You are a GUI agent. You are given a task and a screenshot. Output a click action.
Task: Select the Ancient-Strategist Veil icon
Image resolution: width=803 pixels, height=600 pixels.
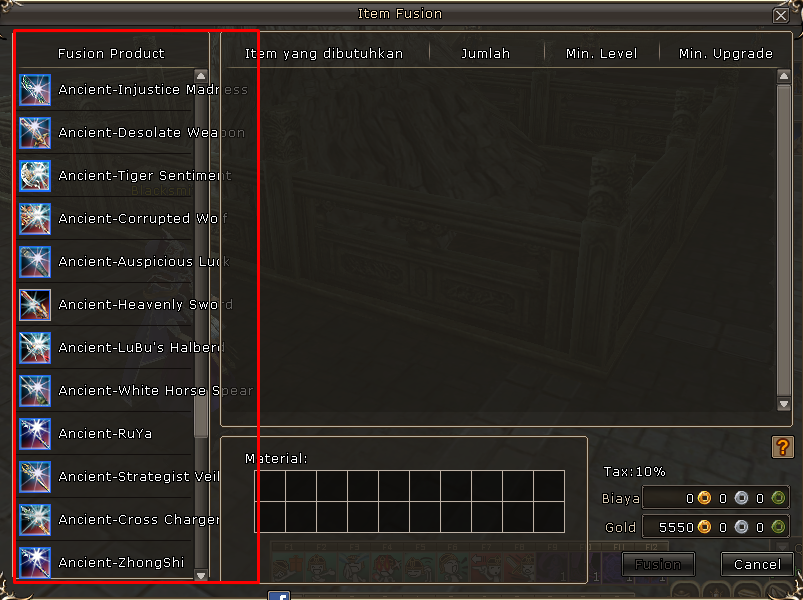(x=35, y=477)
